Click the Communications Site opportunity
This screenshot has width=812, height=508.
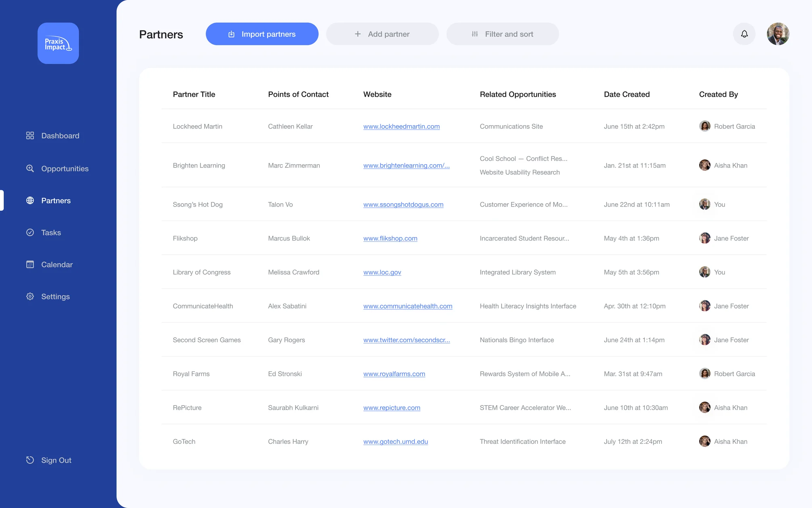[511, 126]
